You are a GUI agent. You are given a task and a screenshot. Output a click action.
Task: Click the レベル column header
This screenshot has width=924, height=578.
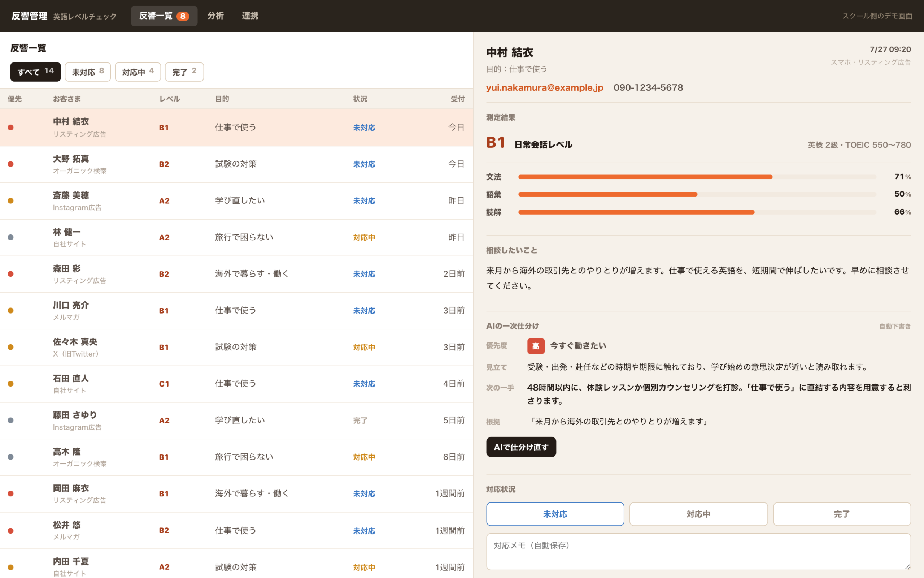click(170, 99)
